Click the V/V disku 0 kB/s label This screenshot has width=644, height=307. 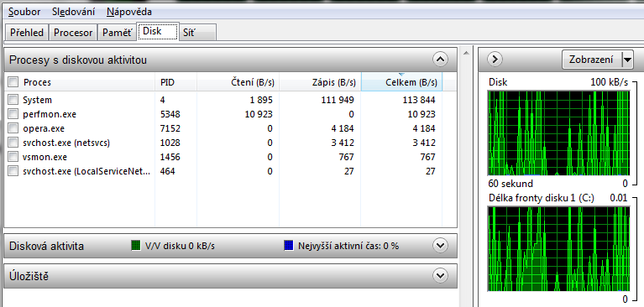[x=180, y=247]
